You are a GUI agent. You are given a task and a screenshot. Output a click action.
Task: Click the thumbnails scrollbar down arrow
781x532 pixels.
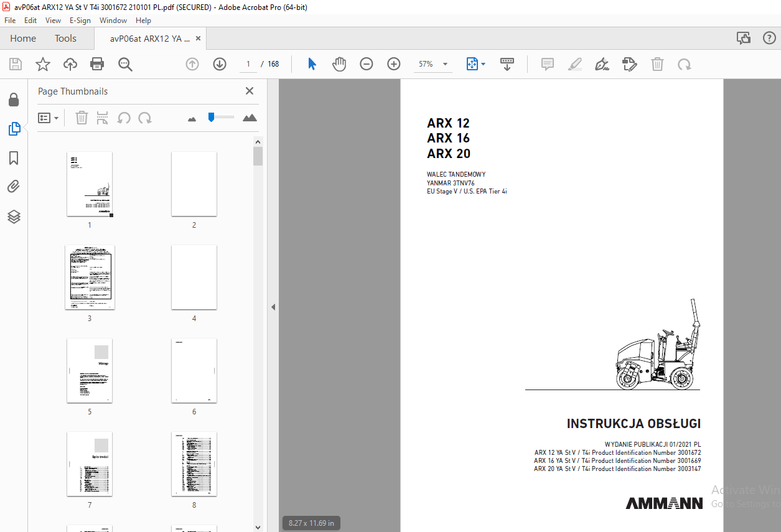258,527
